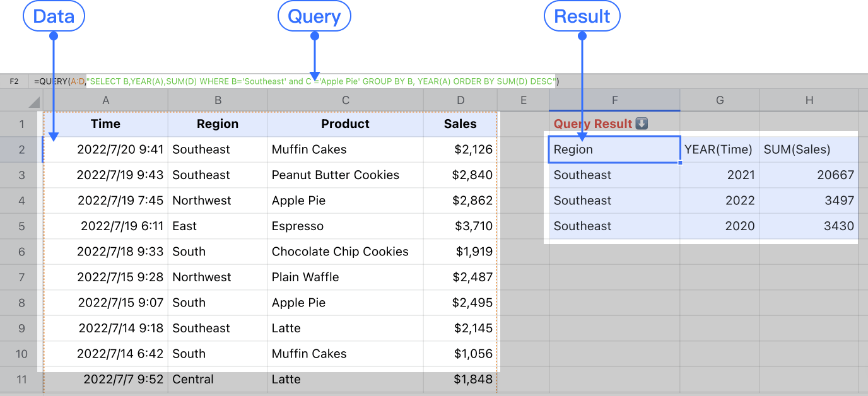Select the $3,710 sales cell
868x396 pixels.
pos(460,226)
